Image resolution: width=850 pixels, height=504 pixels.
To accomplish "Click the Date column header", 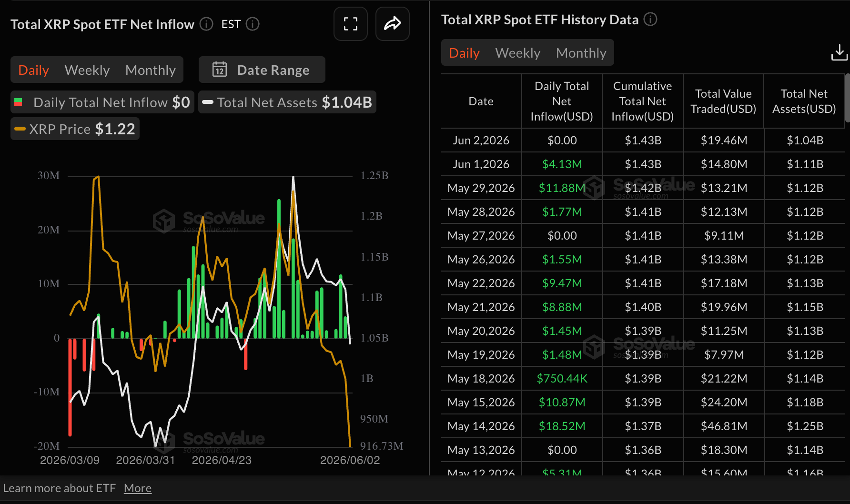I will 481,101.
